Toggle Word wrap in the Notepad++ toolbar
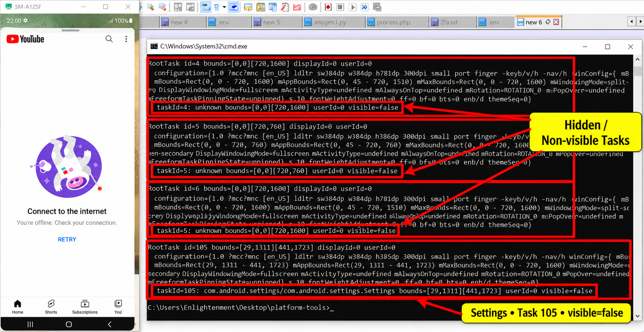The height and width of the screenshot is (332, 644). pos(205,7)
